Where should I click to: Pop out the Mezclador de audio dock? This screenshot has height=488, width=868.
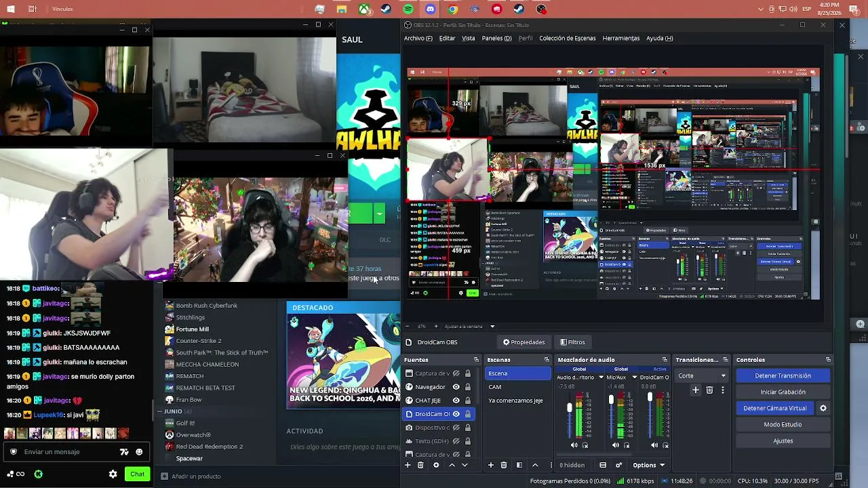(x=666, y=360)
